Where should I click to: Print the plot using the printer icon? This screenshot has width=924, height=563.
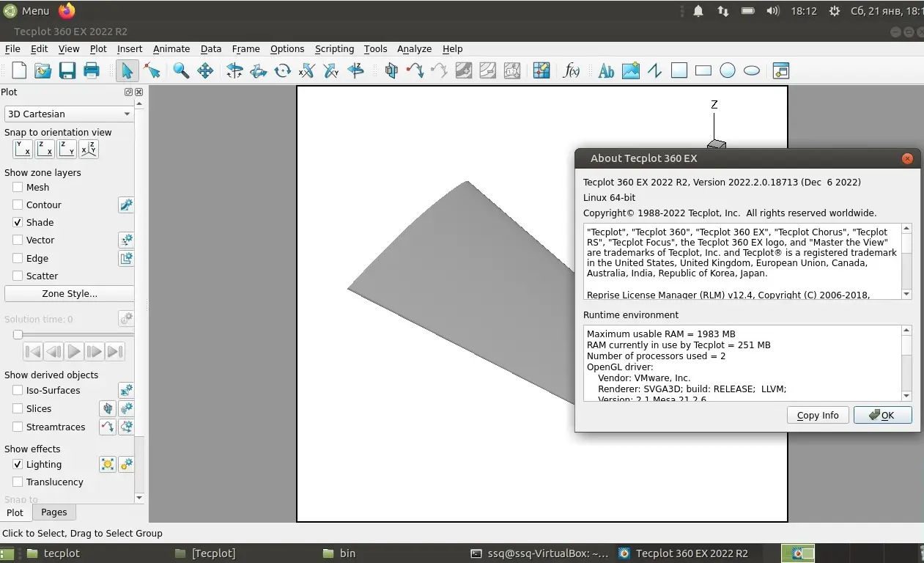92,71
